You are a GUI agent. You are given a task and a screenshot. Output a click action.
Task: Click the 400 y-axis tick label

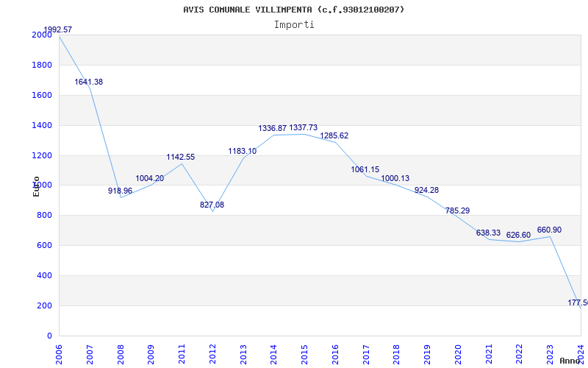pyautogui.click(x=45, y=275)
